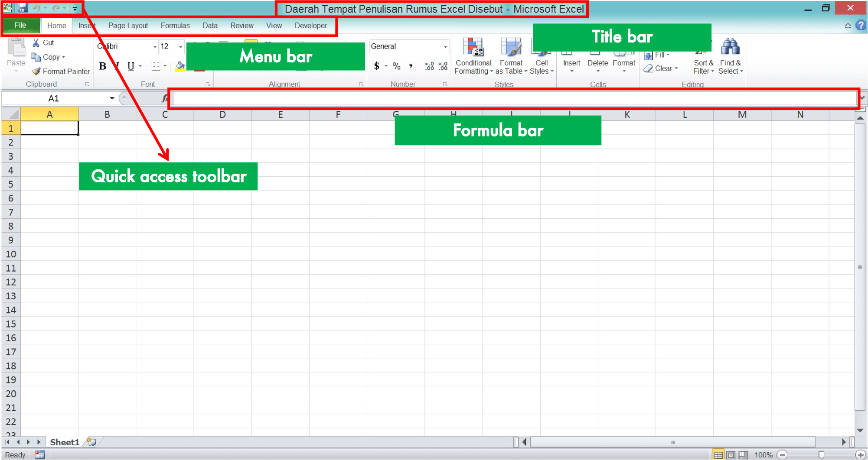Switch to the Formulas tab
Screen dimensions: 868x460
[x=175, y=26]
